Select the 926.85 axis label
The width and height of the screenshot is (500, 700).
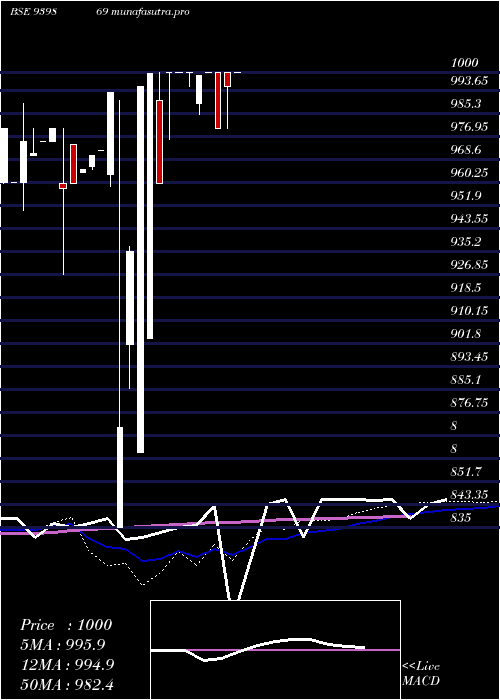(x=469, y=264)
